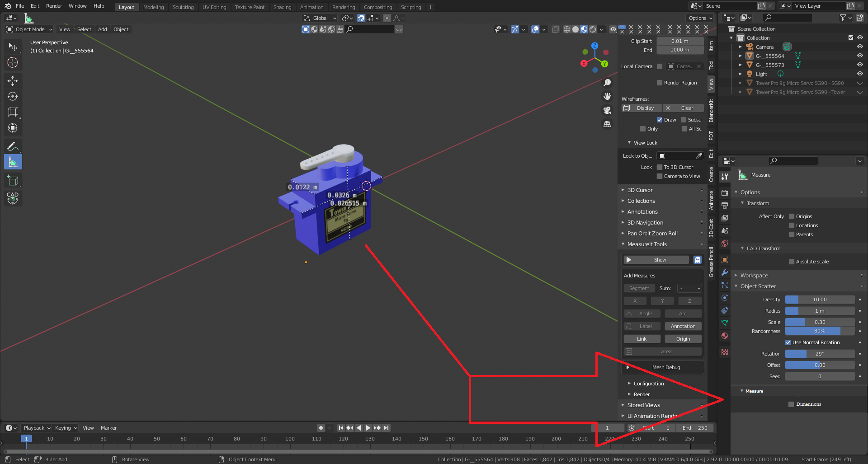
Task: Click the zoom magnifier viewport icon
Action: pyautogui.click(x=607, y=83)
